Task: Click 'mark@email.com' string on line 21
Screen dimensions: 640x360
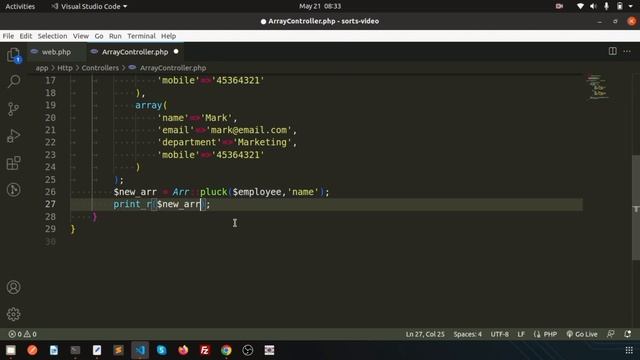Action: pyautogui.click(x=249, y=130)
